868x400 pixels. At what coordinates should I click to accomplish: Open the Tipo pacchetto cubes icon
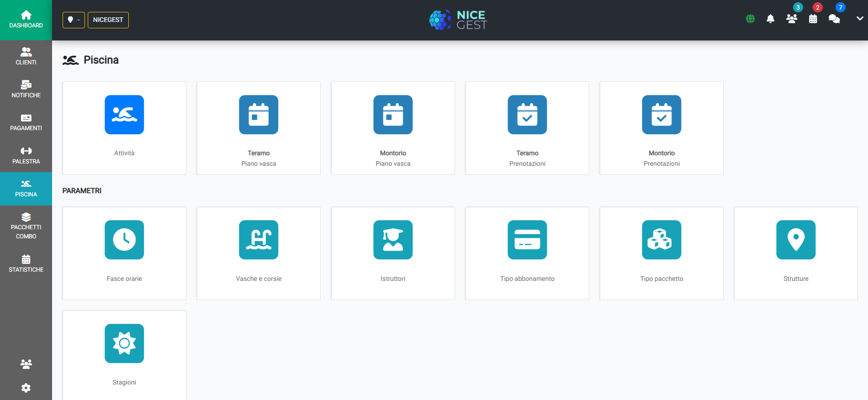pyautogui.click(x=662, y=240)
